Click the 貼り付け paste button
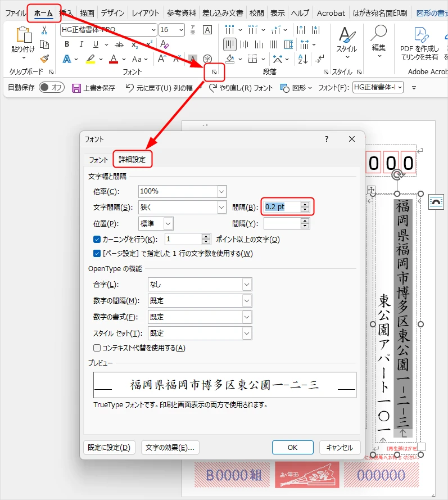 pos(23,43)
